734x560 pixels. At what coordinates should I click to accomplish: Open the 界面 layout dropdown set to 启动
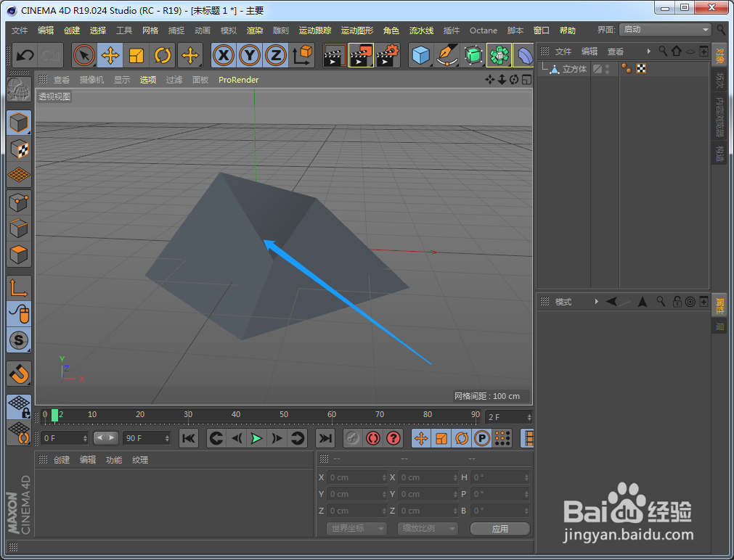(x=665, y=30)
